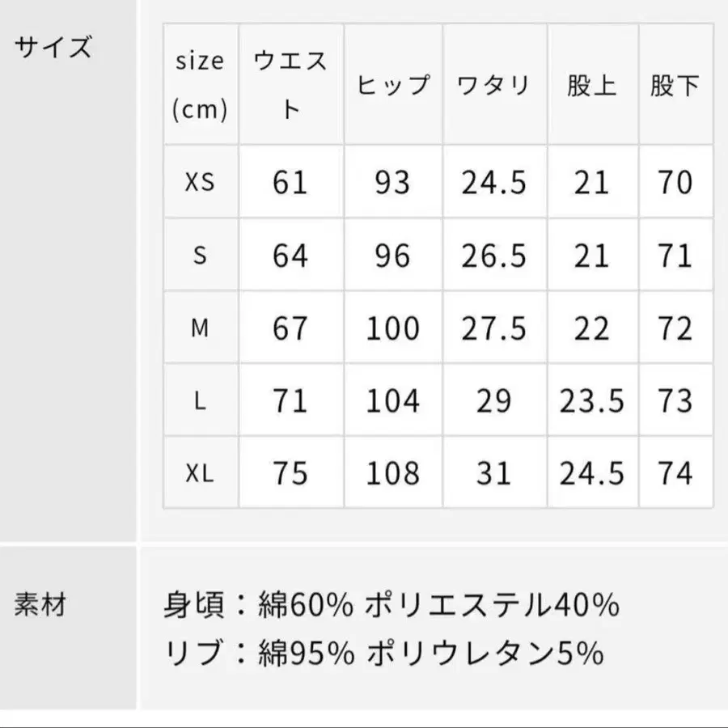Click the L size row label

tap(200, 400)
